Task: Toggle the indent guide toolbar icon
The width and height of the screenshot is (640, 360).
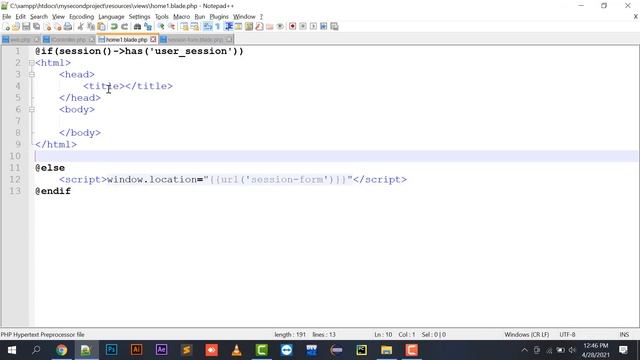Action: click(x=229, y=27)
